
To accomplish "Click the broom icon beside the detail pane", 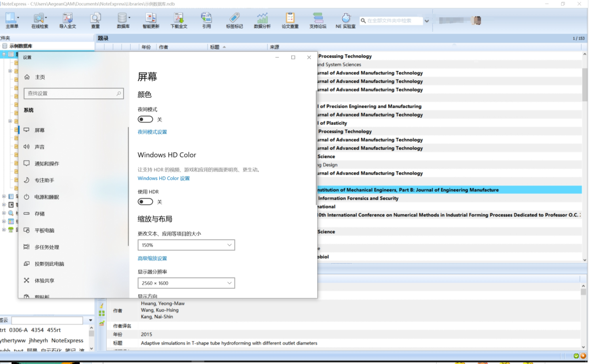I will (x=102, y=305).
